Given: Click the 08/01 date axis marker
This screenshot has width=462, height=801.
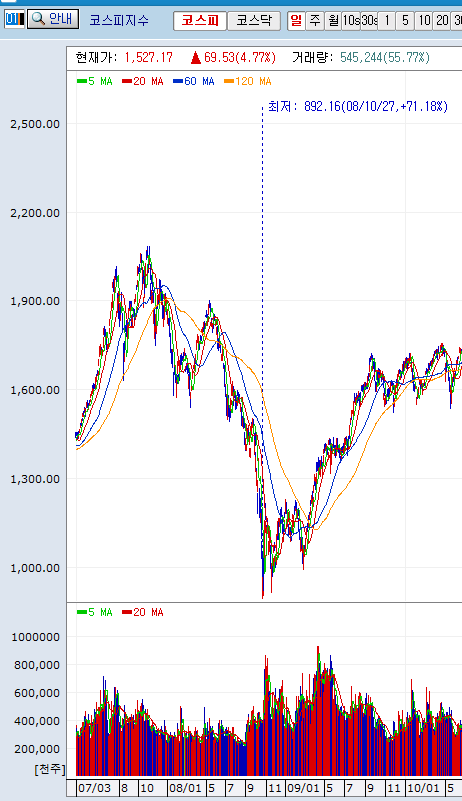Looking at the screenshot, I should coord(185,788).
